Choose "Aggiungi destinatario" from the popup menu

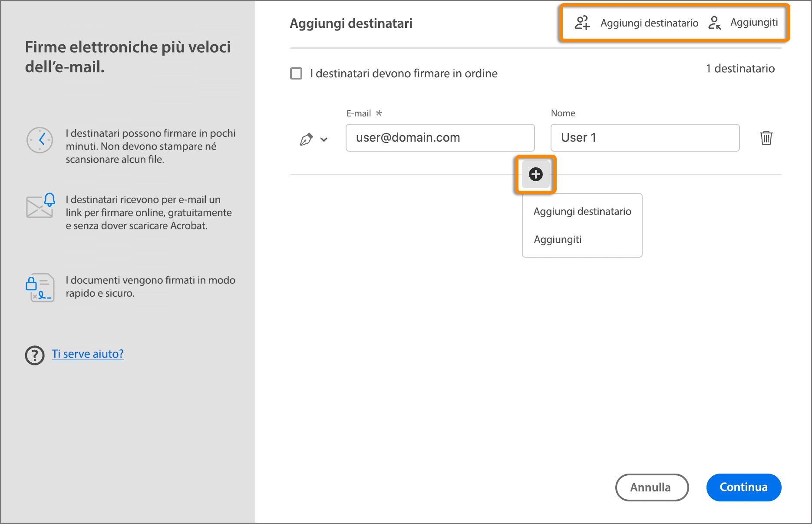582,212
